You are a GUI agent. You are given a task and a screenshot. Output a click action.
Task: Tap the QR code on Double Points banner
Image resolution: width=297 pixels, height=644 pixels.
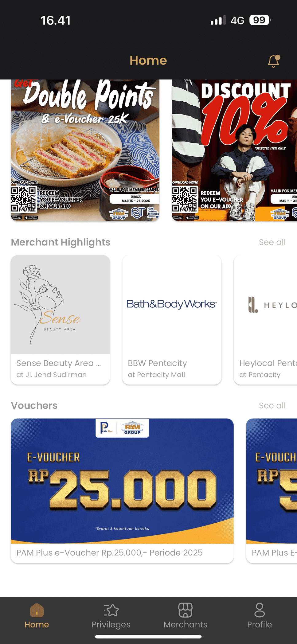coord(24,199)
